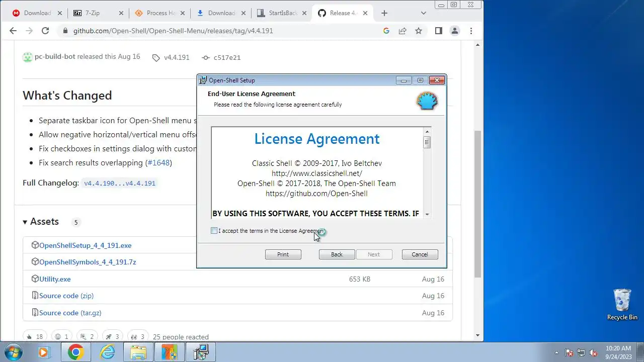Go Back in Open-Shell Setup
The image size is (644, 362).
(x=337, y=254)
